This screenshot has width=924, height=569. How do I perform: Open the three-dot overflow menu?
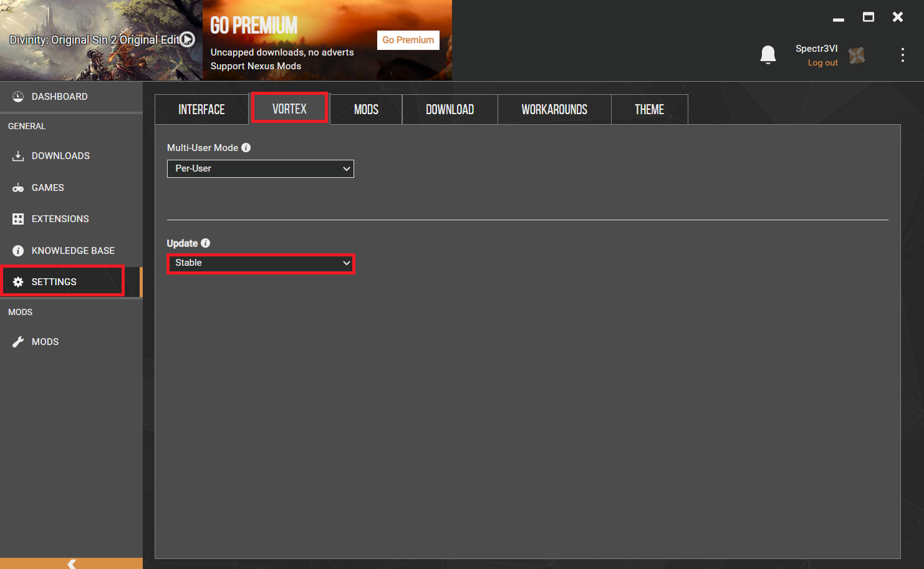pyautogui.click(x=902, y=55)
